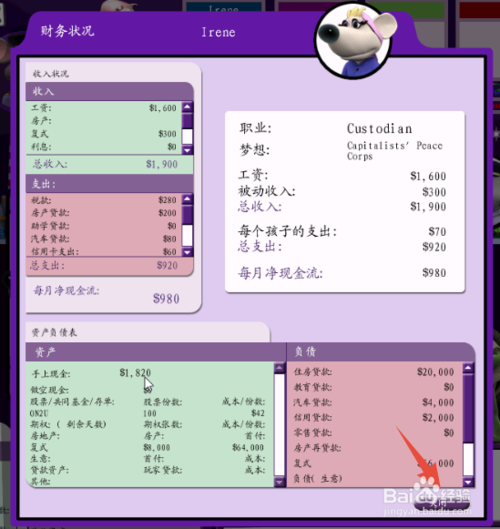Click Irene's mouse avatar portrait
The height and width of the screenshot is (529, 500).
click(354, 40)
